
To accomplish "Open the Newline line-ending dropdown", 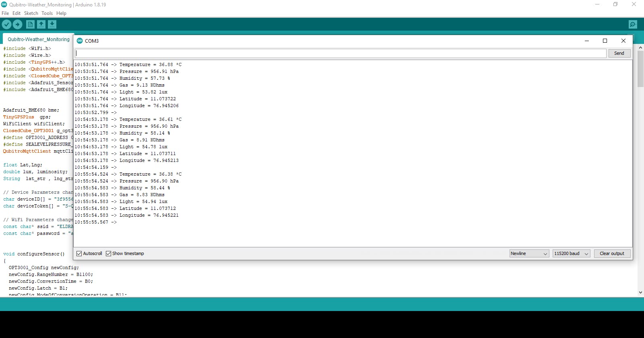I will click(529, 253).
